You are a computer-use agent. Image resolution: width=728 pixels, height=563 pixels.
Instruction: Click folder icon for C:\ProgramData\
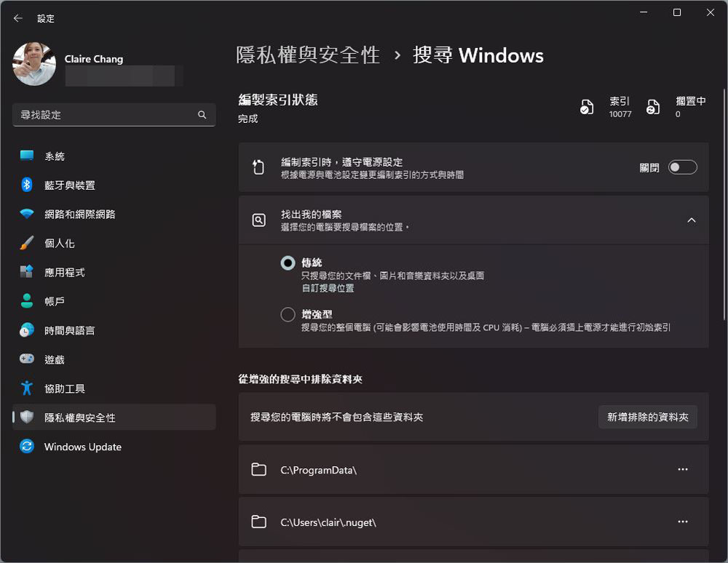click(258, 470)
